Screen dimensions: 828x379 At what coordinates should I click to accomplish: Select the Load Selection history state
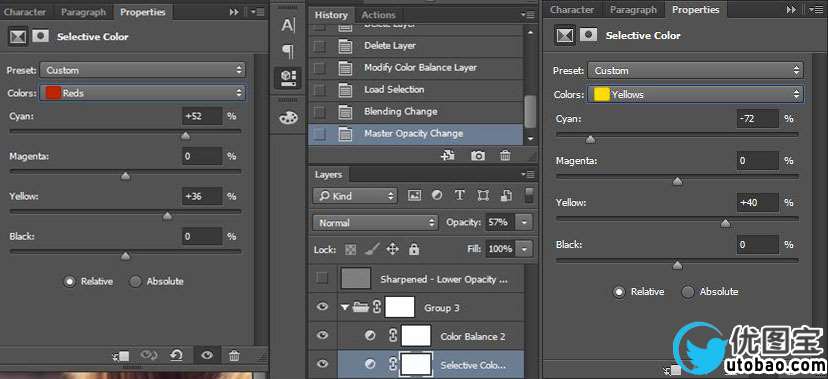tap(416, 90)
